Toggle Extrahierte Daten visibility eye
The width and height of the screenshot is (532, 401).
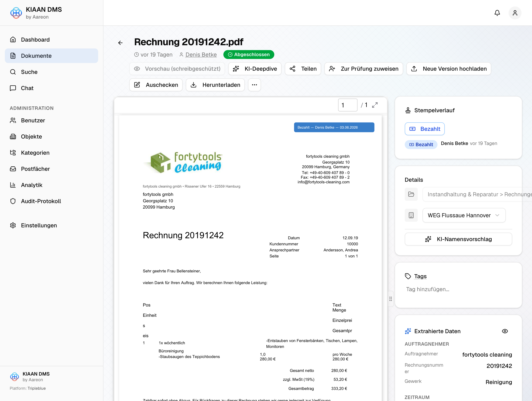(x=505, y=331)
